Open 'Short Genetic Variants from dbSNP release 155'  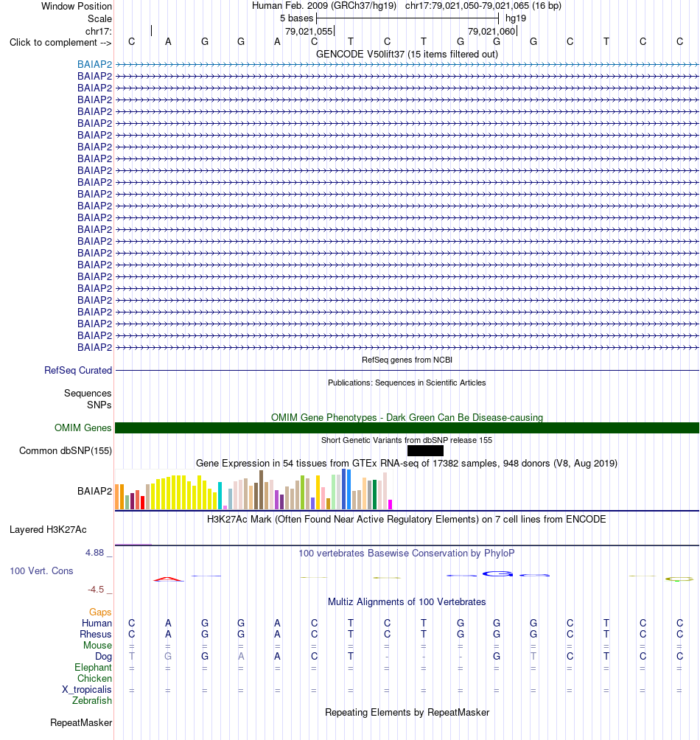click(407, 440)
